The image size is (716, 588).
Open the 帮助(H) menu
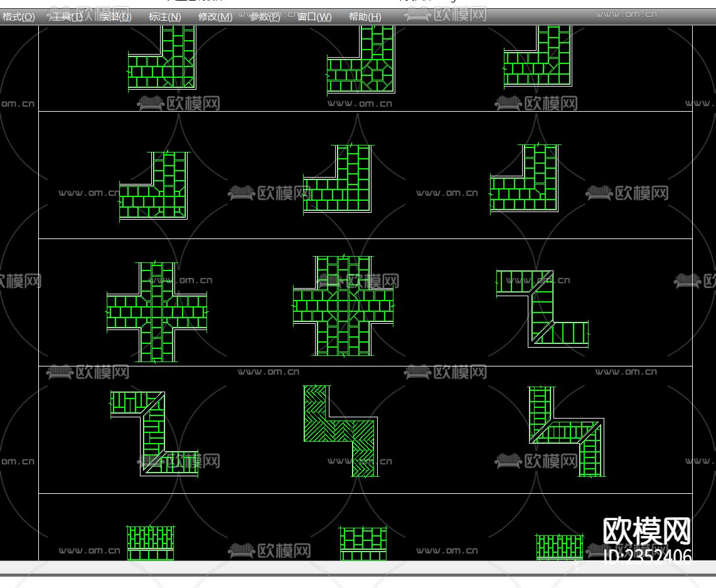365,17
